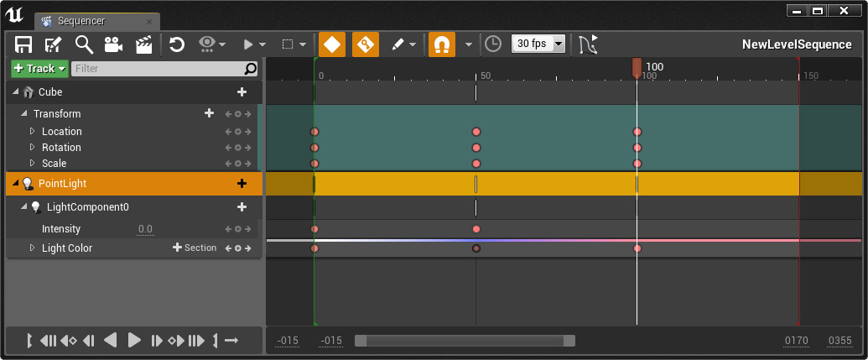
Task: Expand the Location property row
Action: (33, 132)
